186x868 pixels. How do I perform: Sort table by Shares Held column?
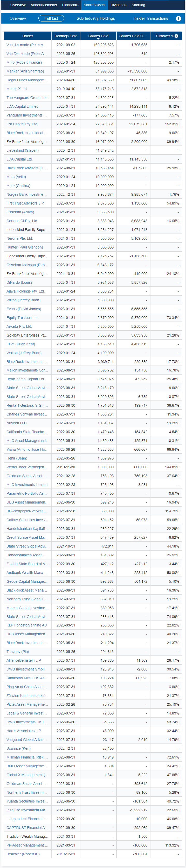tap(98, 36)
